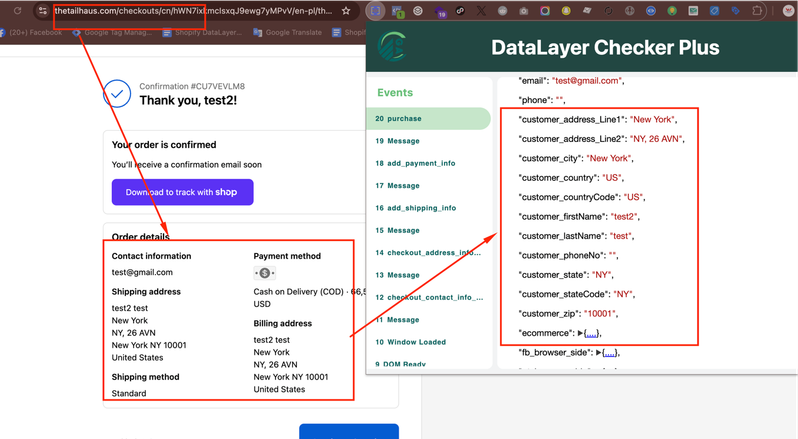Click the green lightbulb extension icon

tap(672, 11)
